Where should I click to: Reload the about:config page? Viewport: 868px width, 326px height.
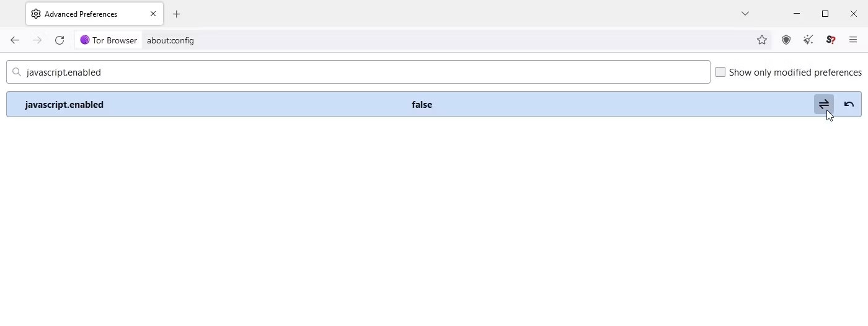(x=60, y=40)
